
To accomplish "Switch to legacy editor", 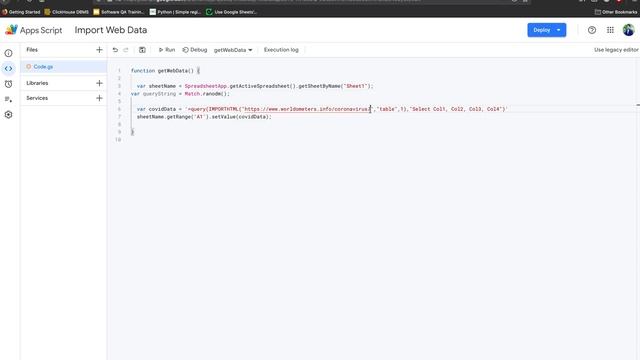I will (616, 50).
